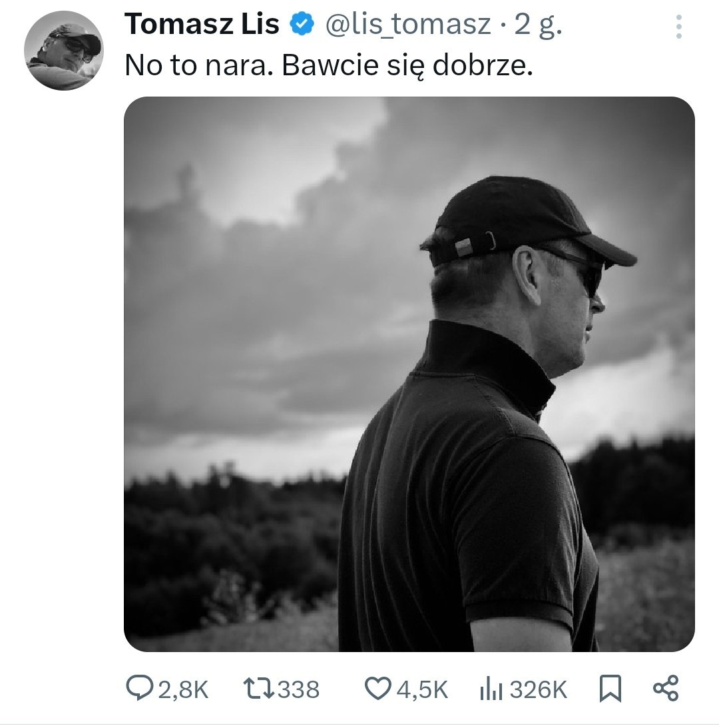The image size is (719, 728).
Task: Click the 326K views count
Action: [538, 690]
